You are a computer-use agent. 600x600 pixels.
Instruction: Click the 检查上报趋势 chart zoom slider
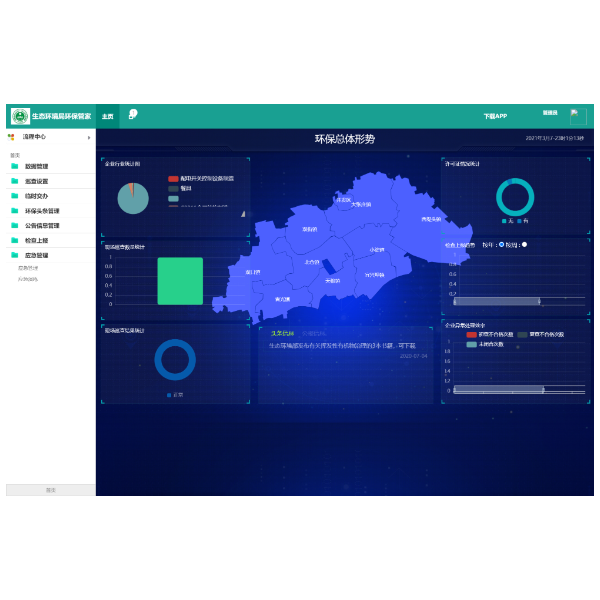click(x=497, y=301)
